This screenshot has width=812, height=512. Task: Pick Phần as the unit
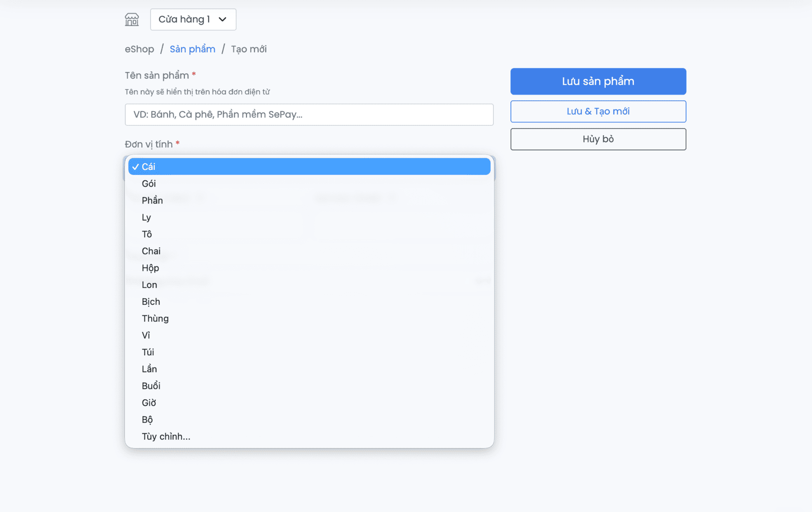pyautogui.click(x=152, y=200)
